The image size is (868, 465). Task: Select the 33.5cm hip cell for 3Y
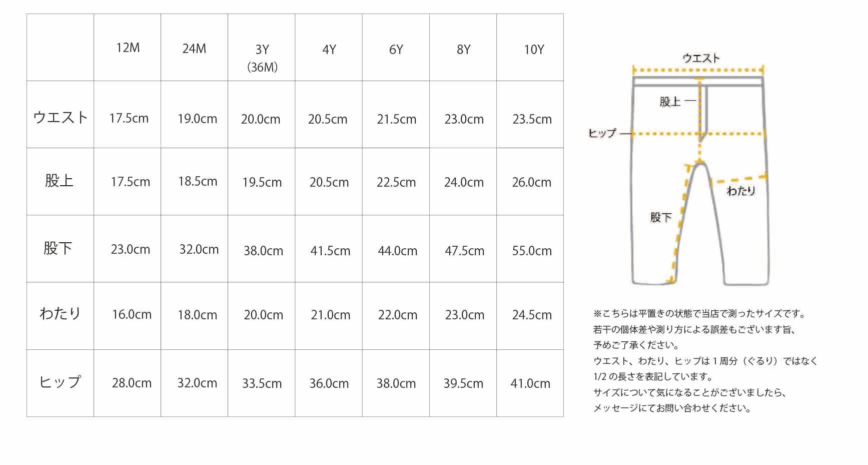[x=262, y=384]
